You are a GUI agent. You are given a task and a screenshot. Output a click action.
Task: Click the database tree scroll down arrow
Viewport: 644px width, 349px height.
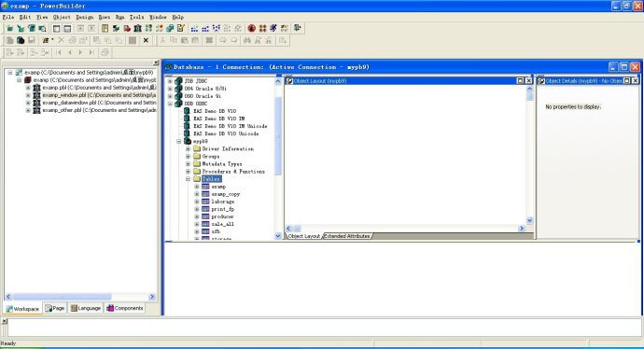coord(278,236)
